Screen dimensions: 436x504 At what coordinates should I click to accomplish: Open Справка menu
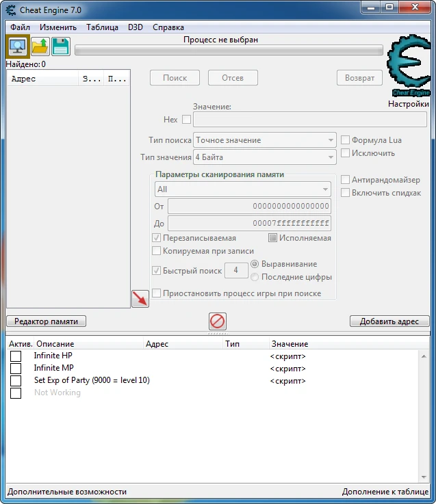168,27
